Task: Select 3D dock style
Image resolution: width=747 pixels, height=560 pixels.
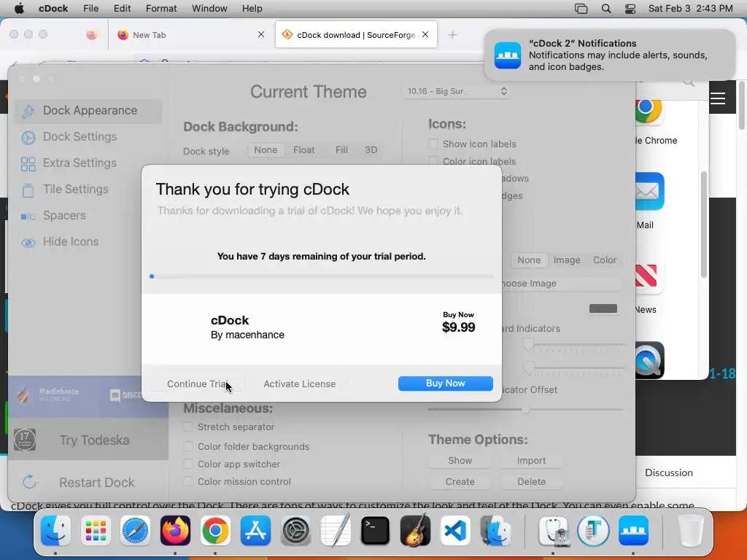Action: 371,150
